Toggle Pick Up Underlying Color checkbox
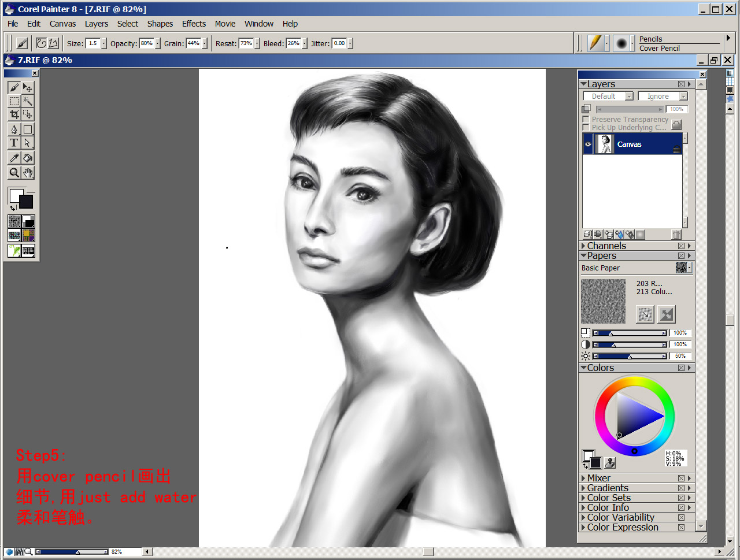Image resolution: width=740 pixels, height=560 pixels. [586, 127]
